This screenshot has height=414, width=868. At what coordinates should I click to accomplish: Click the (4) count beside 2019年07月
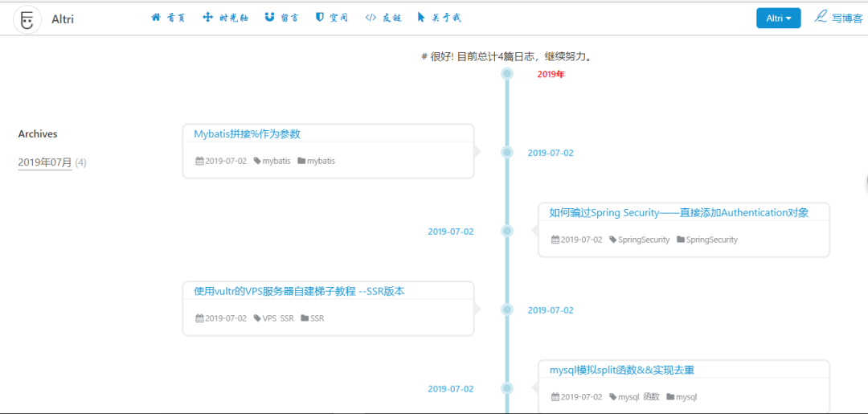pos(81,162)
